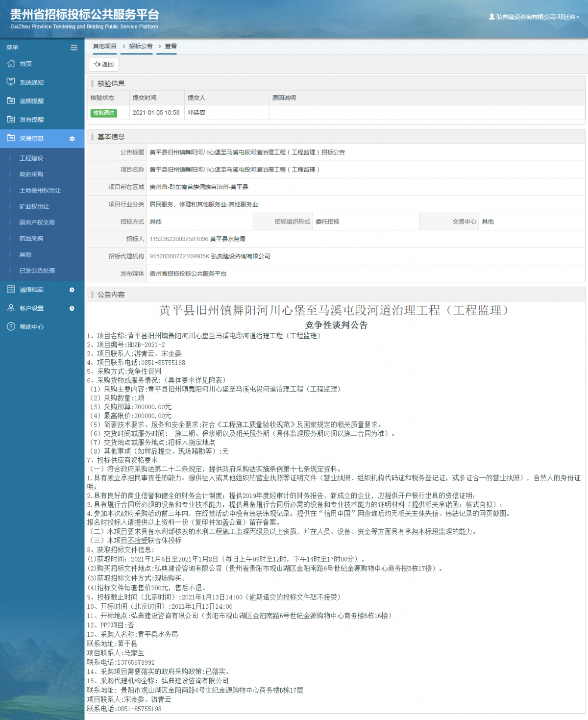This screenshot has width=588, height=720.
Task: Click the 发布提醒 sidebar icon
Action: click(x=11, y=119)
